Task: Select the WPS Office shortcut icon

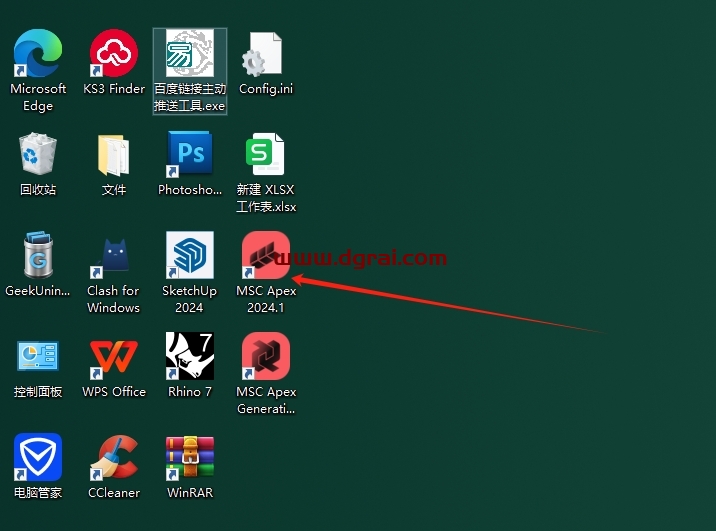Action: pos(114,359)
